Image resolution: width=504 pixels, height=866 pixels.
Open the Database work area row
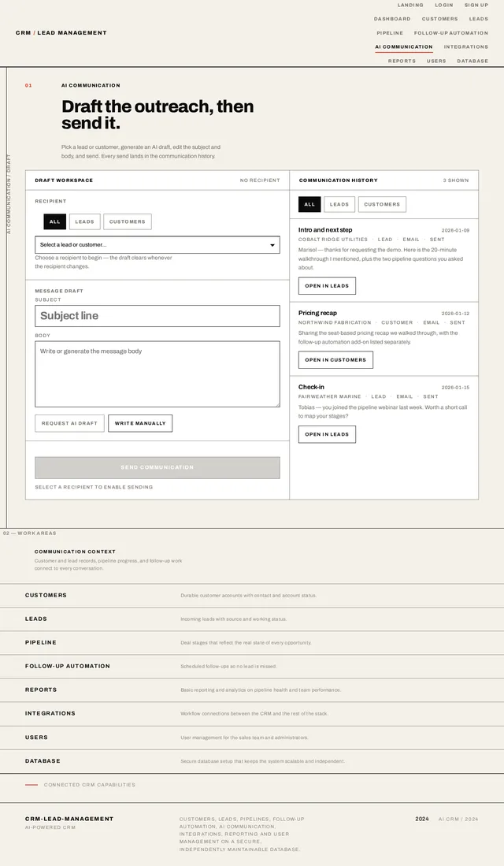pyautogui.click(x=252, y=762)
